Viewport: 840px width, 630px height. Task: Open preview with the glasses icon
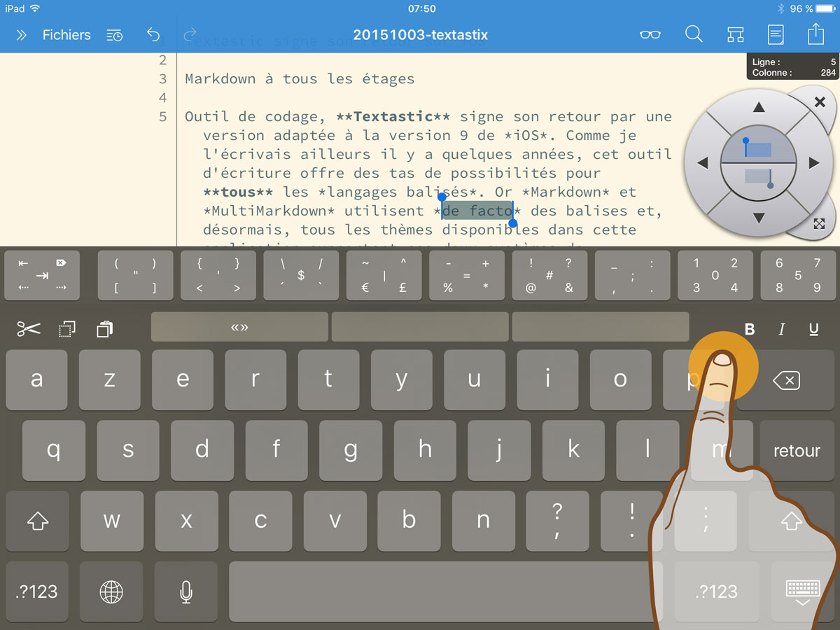(x=650, y=34)
